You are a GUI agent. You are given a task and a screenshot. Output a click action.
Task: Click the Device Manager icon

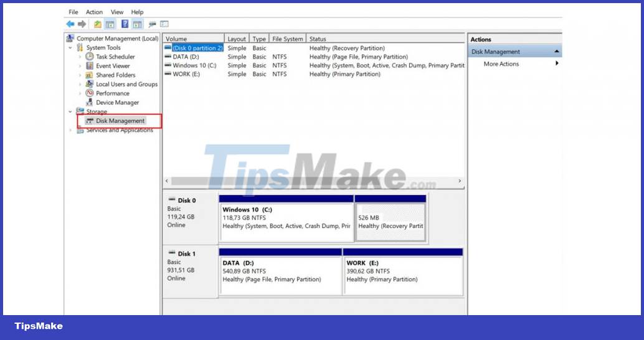89,102
